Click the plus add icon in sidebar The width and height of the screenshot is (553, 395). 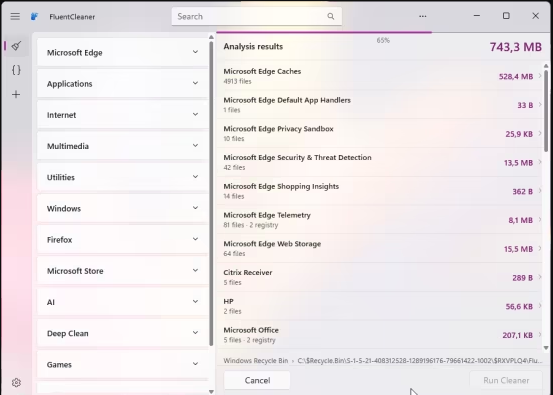16,94
